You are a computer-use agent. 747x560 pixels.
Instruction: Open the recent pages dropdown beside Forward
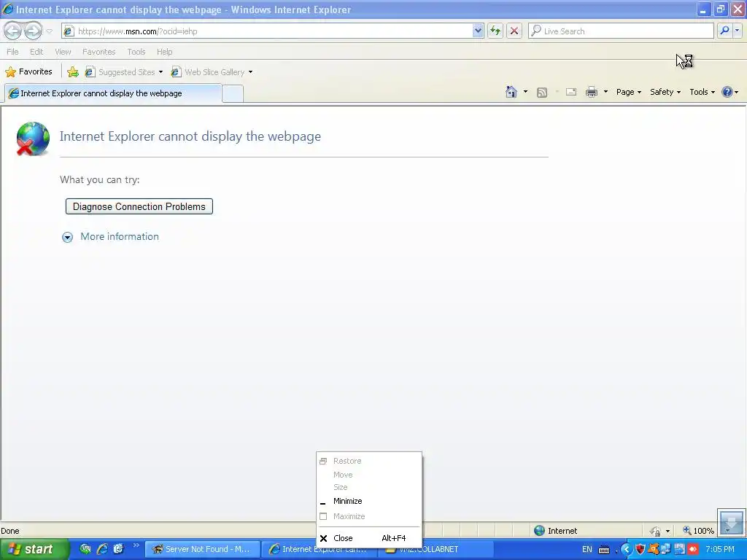pyautogui.click(x=49, y=31)
